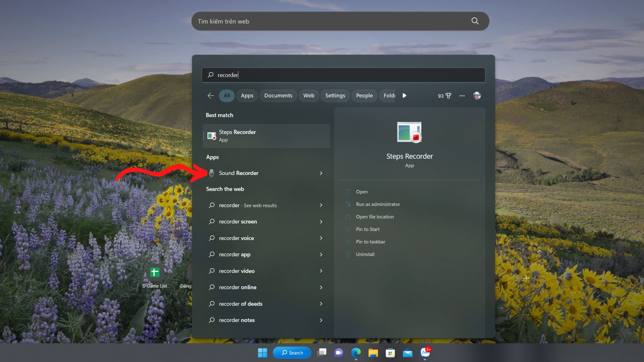Click the Pin to Start pin icon
Viewport: 644px width, 362px height.
click(348, 229)
